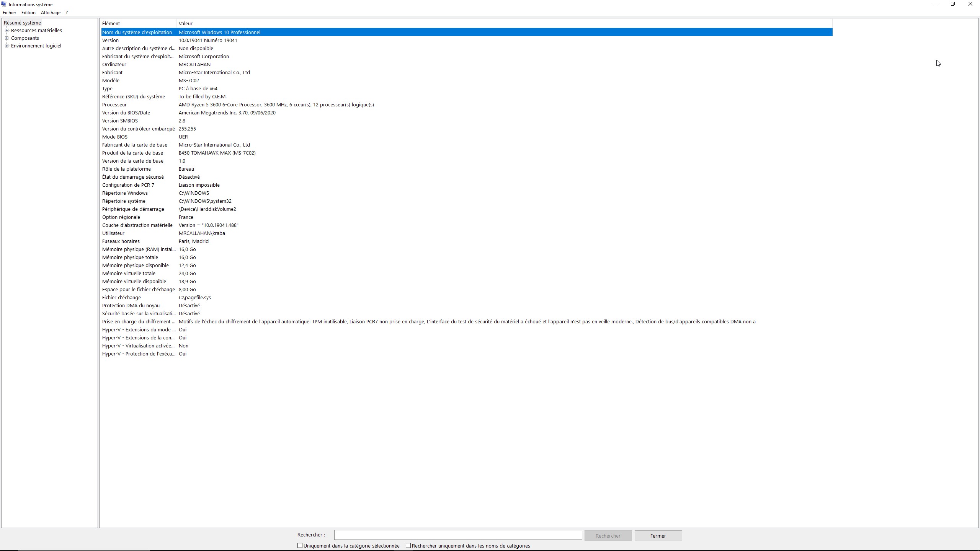The image size is (980, 551).
Task: Select the Répertoire Windows row
Action: (467, 193)
